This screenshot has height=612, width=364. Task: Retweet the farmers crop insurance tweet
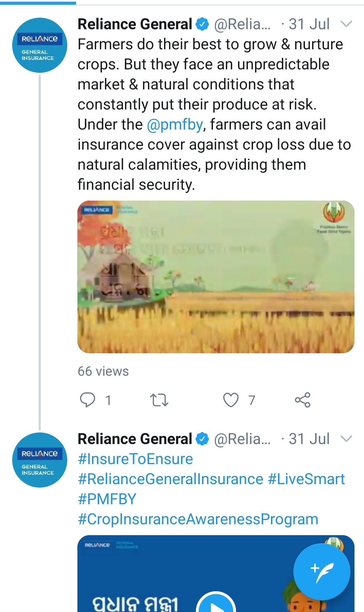[x=159, y=400]
